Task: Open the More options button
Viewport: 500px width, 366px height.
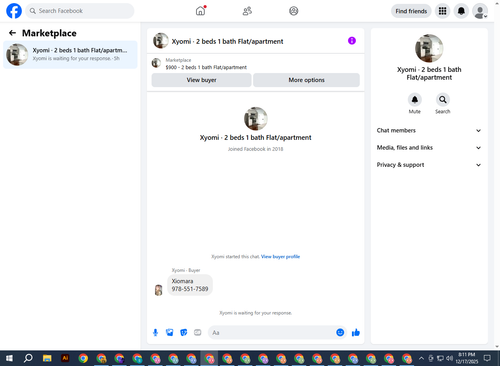Action: [306, 80]
